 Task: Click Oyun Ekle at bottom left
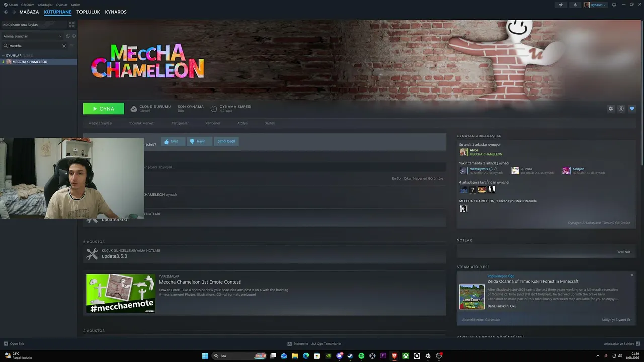click(x=14, y=344)
